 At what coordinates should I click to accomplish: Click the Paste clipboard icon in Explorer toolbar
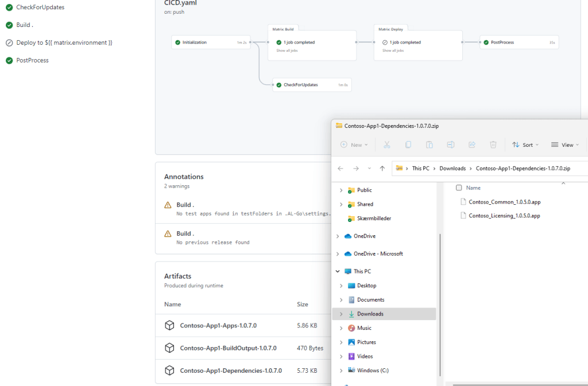[x=430, y=145]
